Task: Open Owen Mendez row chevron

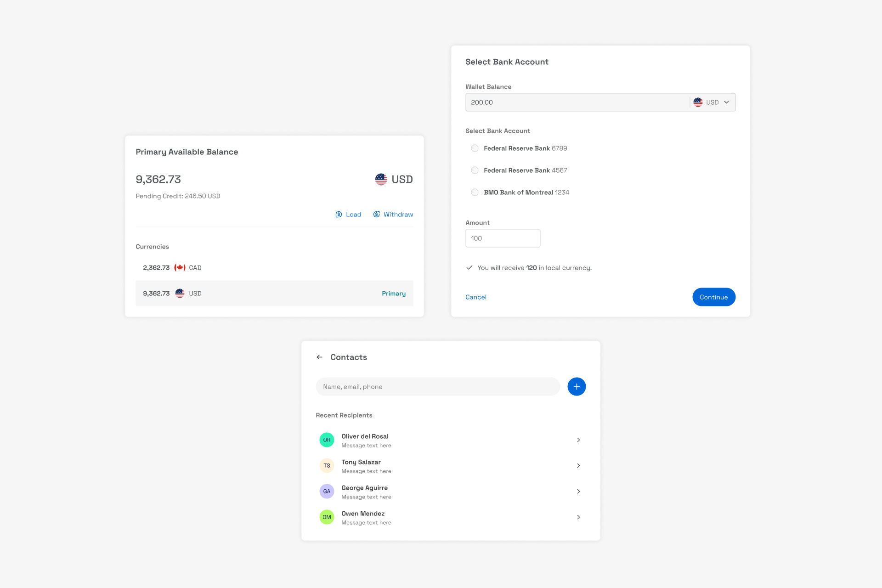Action: click(578, 517)
